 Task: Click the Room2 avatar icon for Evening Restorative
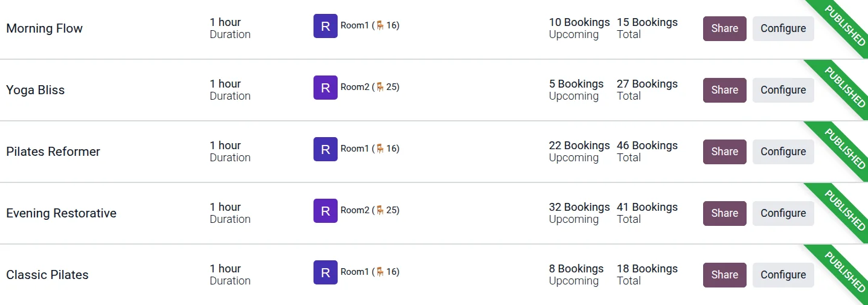325,211
